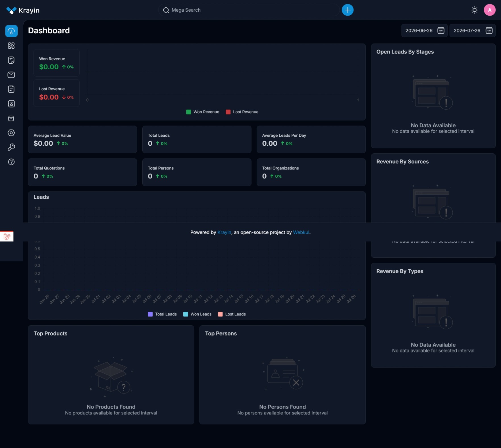Open the Help question mark icon

pos(11,162)
